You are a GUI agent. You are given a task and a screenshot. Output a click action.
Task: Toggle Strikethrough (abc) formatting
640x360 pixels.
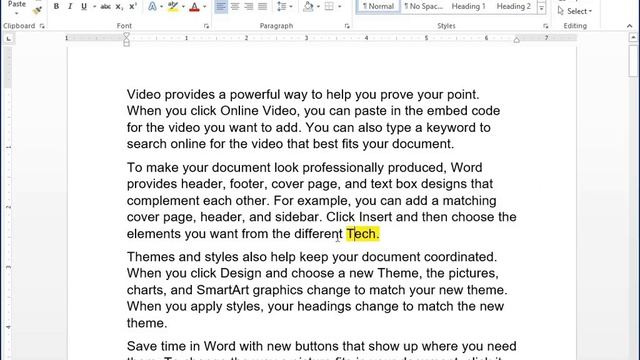click(106, 6)
